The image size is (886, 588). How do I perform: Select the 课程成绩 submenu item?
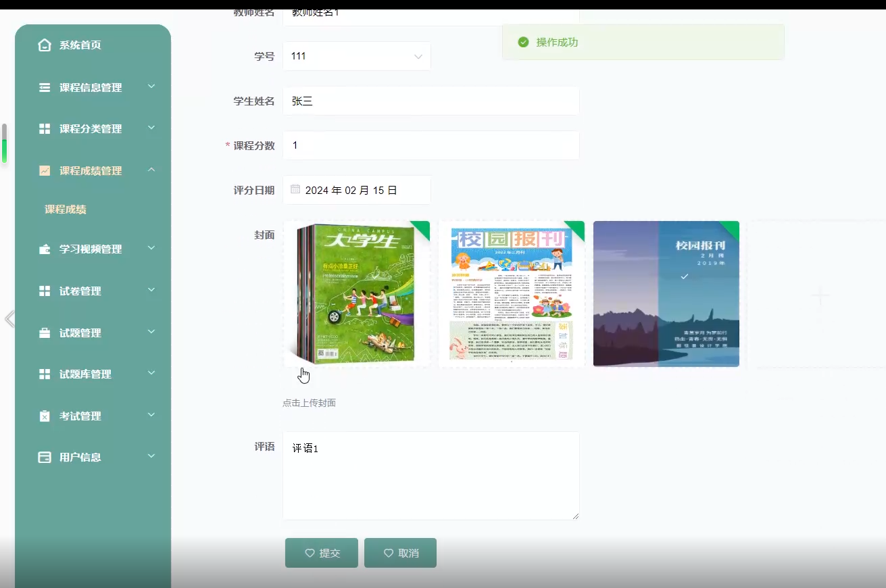66,210
